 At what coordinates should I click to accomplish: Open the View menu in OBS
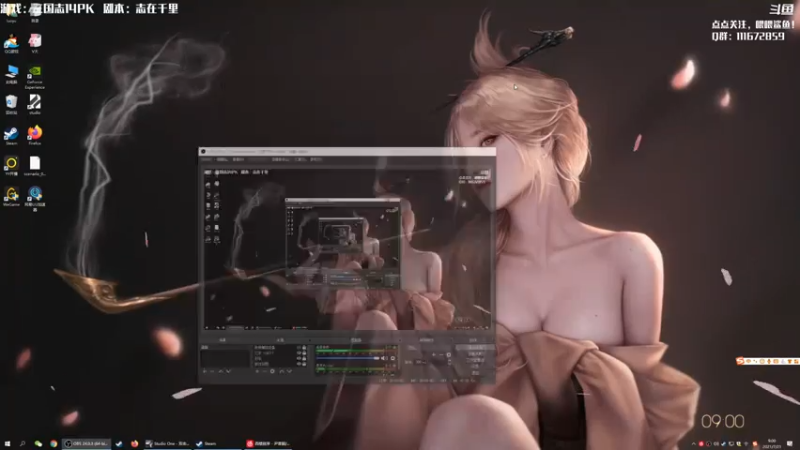click(x=238, y=160)
